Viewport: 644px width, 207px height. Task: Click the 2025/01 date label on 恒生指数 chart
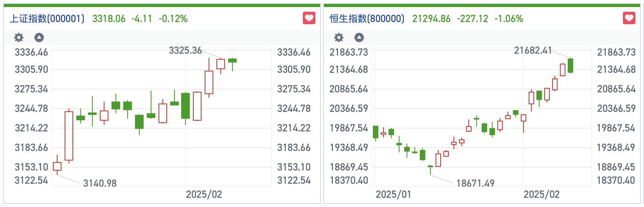pos(393,195)
